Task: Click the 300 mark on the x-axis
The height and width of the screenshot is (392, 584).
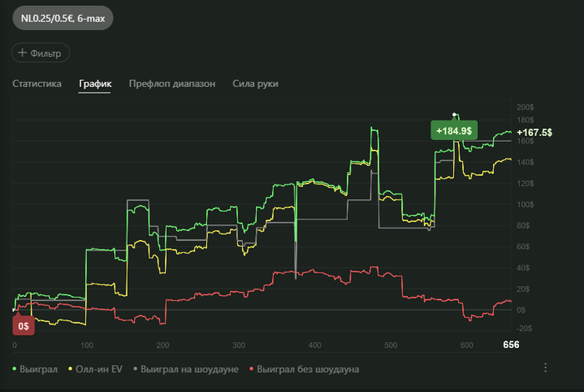Action: [239, 345]
